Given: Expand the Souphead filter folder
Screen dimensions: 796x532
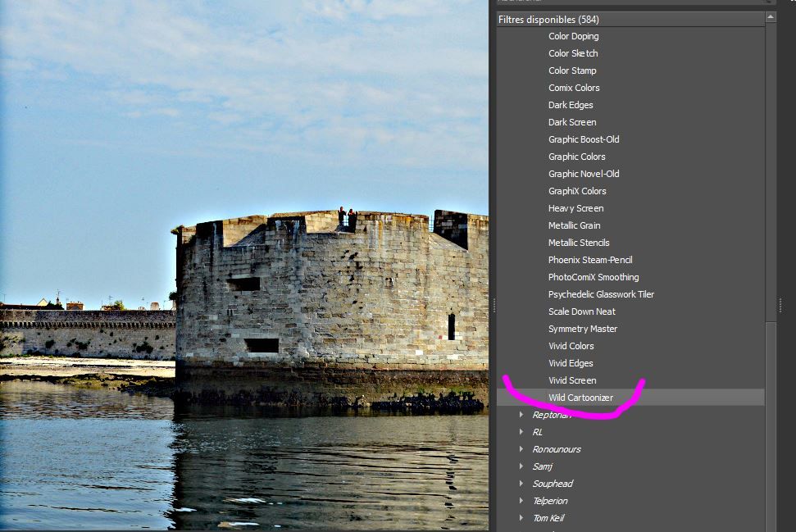Looking at the screenshot, I should [x=521, y=484].
